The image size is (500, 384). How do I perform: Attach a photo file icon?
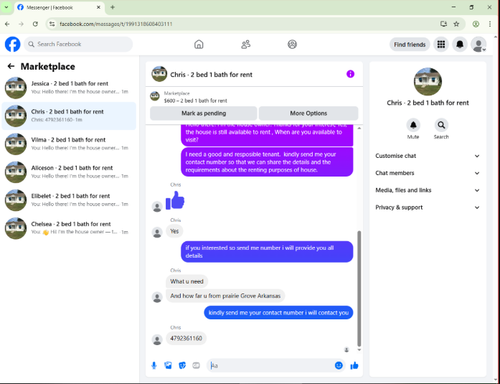(x=168, y=366)
